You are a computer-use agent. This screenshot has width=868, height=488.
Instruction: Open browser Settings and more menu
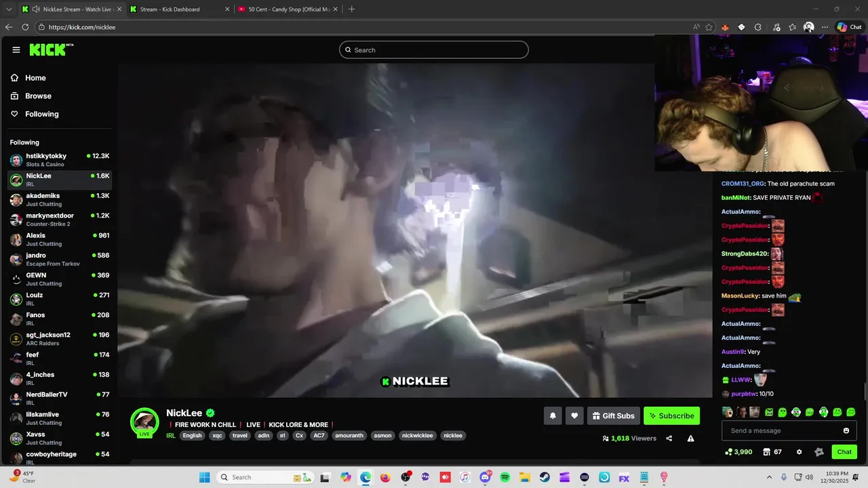click(x=825, y=27)
